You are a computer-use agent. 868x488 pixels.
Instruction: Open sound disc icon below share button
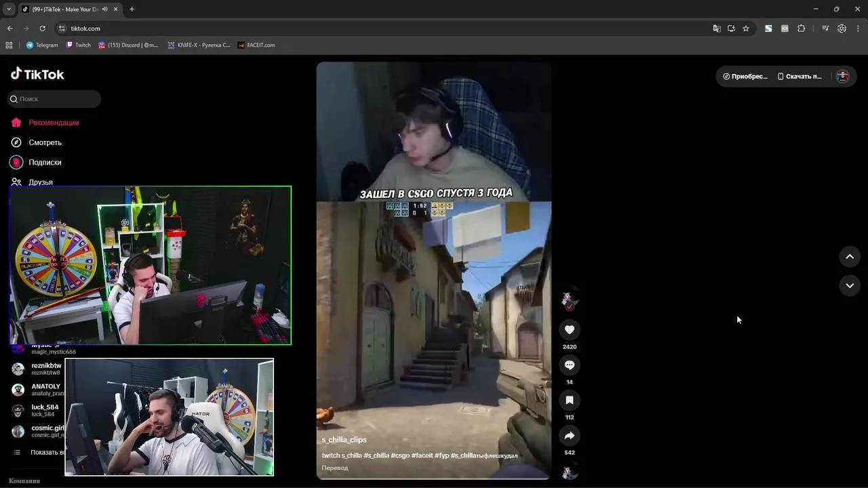click(x=570, y=472)
